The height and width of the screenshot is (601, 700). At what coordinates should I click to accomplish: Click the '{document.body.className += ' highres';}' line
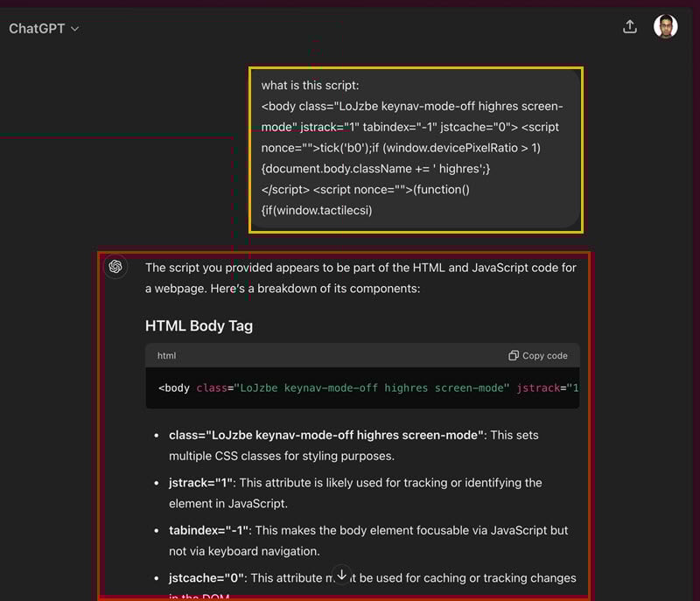pos(375,169)
